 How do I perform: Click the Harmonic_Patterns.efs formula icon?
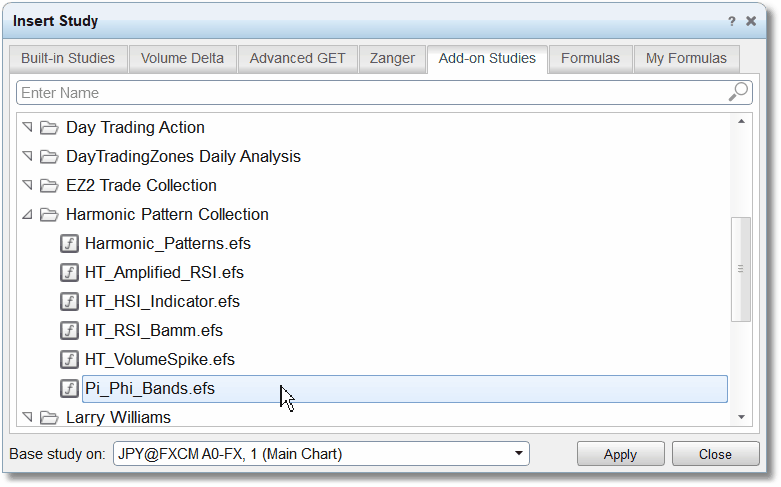[69, 244]
